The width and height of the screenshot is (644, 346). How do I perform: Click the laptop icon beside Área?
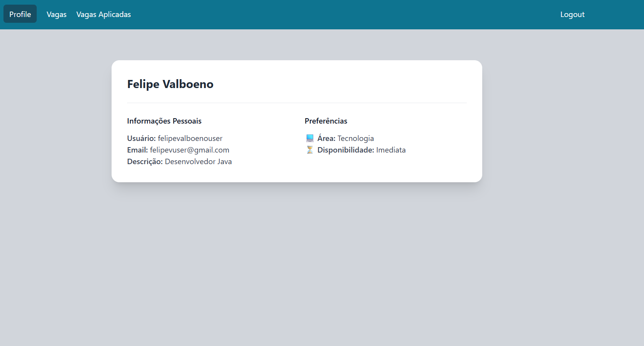(310, 138)
